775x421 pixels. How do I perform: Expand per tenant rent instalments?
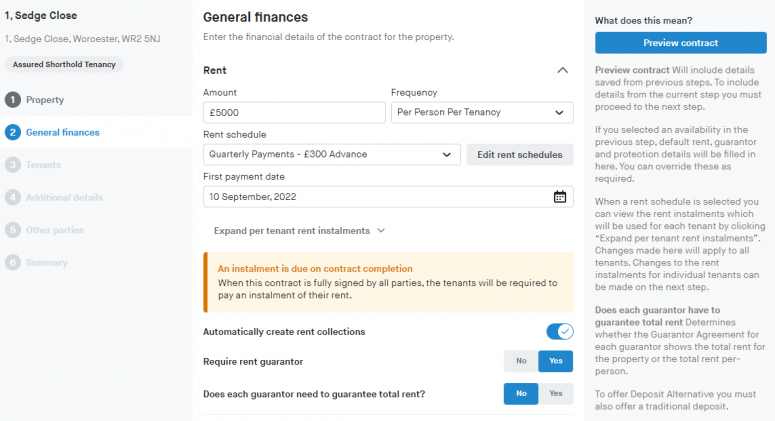[299, 231]
